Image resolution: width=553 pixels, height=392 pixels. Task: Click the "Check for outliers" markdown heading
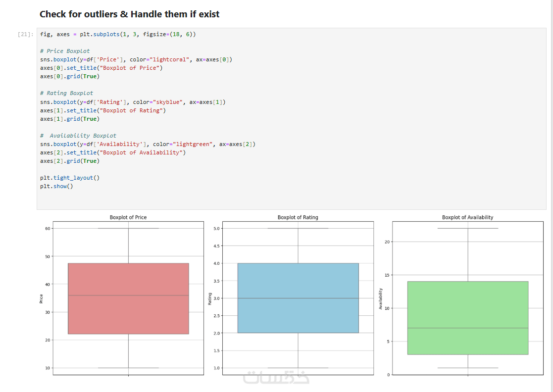click(x=129, y=14)
